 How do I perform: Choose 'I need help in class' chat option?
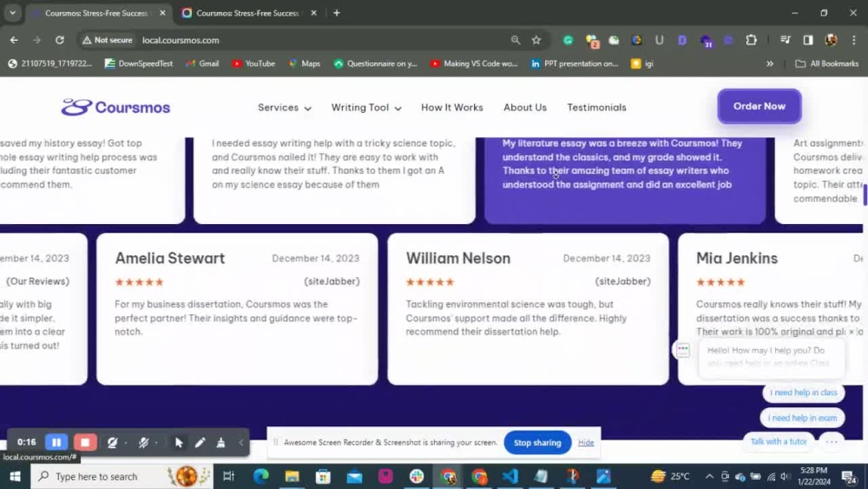click(803, 392)
